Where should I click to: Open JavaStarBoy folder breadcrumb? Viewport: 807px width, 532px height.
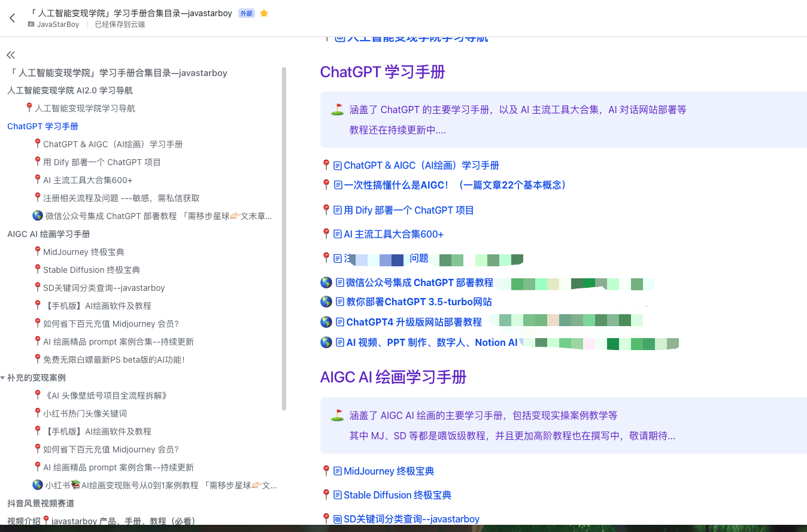click(x=57, y=25)
